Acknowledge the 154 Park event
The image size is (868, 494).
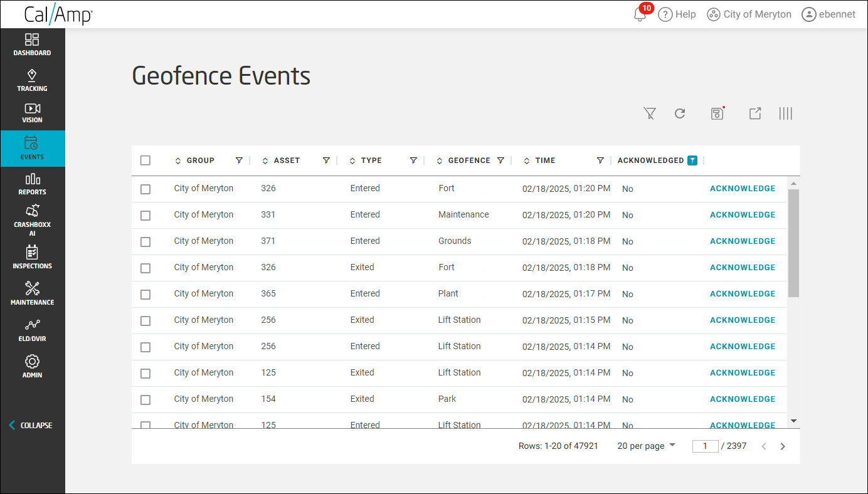pyautogui.click(x=743, y=399)
